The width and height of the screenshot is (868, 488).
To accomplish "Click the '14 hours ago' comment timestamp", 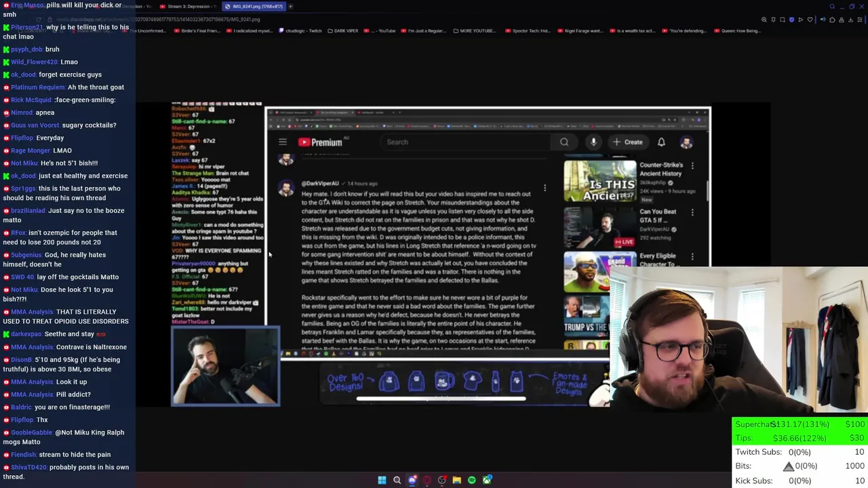I will pos(362,184).
